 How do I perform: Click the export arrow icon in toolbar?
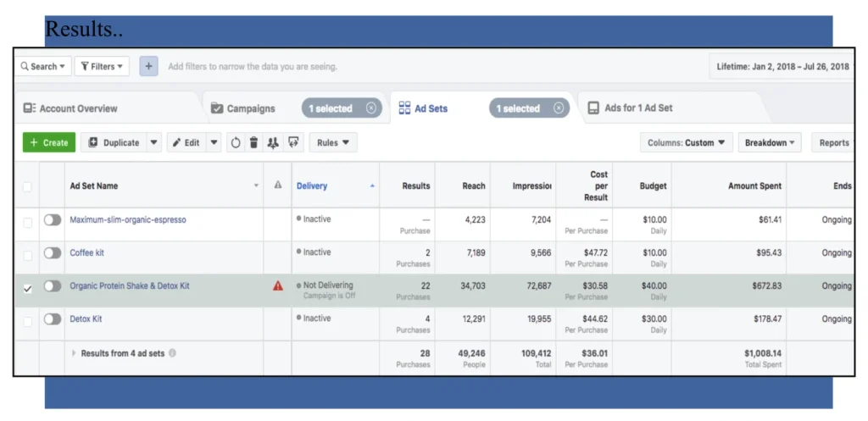293,143
